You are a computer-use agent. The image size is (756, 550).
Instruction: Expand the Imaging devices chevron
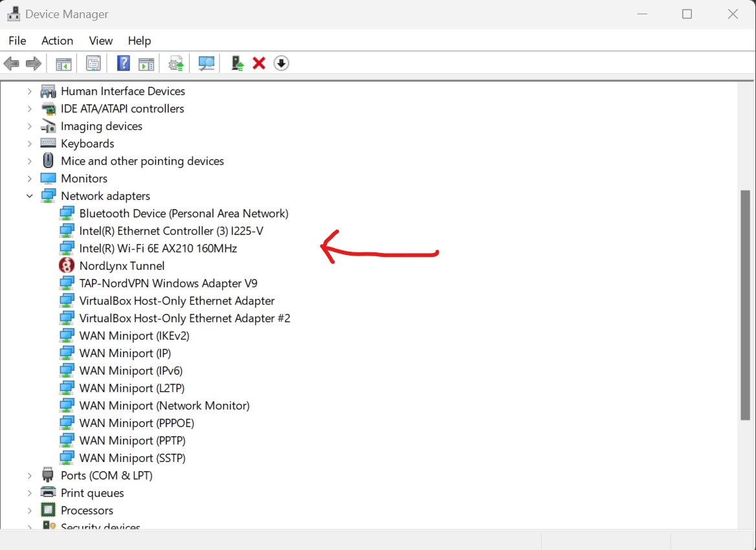(x=29, y=126)
